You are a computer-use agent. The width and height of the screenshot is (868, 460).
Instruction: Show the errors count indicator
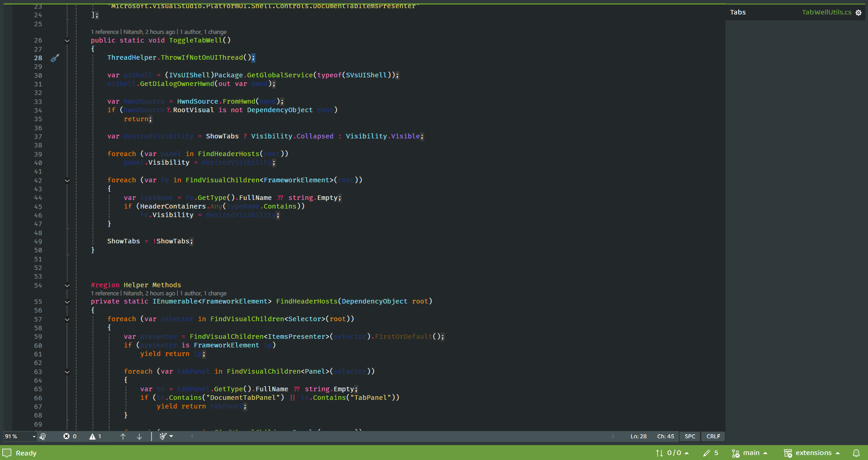pos(70,436)
